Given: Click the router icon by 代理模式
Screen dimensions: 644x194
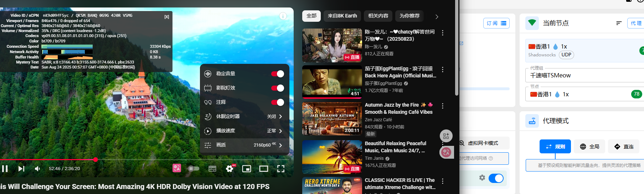Looking at the screenshot, I should [532, 121].
